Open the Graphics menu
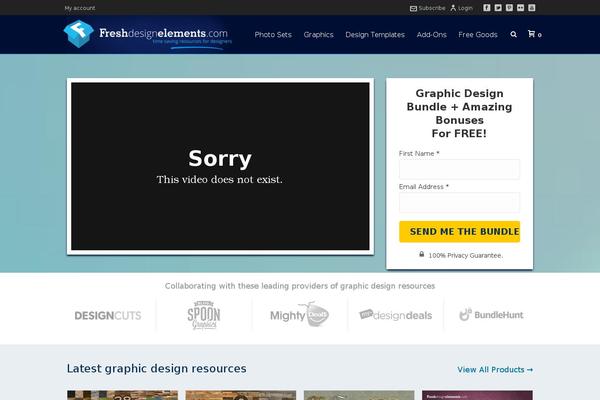This screenshot has height=400, width=600. (318, 34)
